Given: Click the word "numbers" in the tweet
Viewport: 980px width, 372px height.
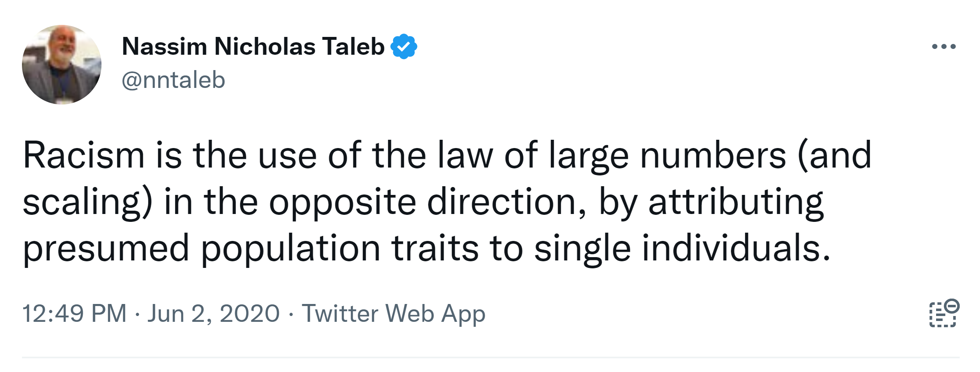Looking at the screenshot, I should point(713,156).
